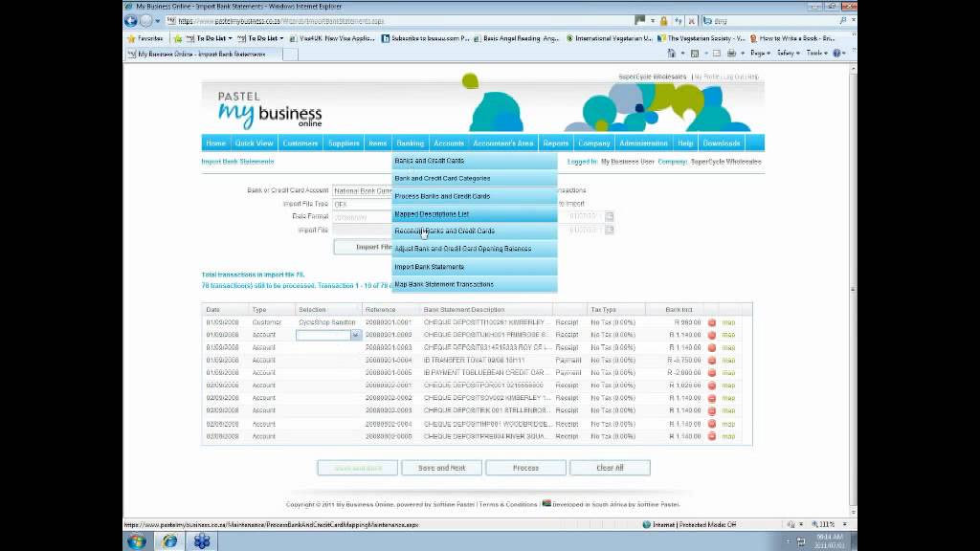Open Bank or Credit Card Account dropdown
Image resolution: width=980 pixels, height=551 pixels.
coord(363,190)
